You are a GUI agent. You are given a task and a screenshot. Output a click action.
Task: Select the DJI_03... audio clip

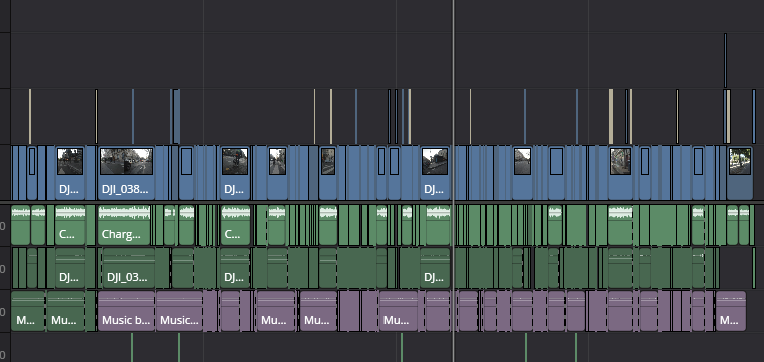pyautogui.click(x=129, y=268)
